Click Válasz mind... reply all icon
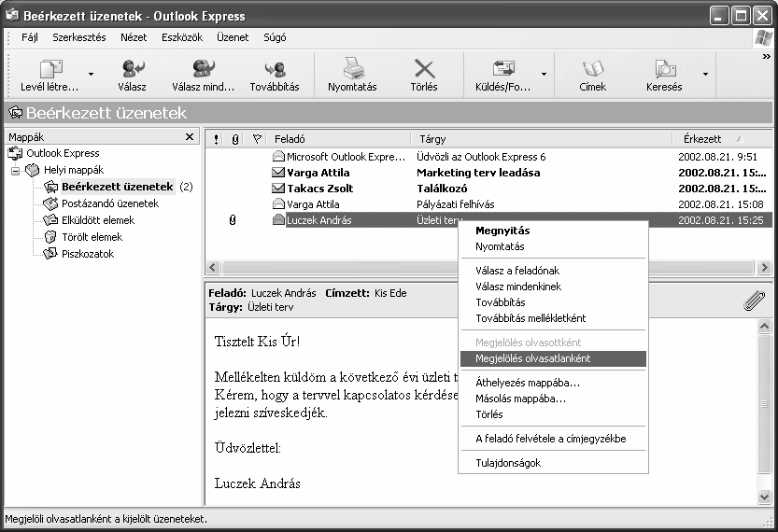 click(204, 69)
